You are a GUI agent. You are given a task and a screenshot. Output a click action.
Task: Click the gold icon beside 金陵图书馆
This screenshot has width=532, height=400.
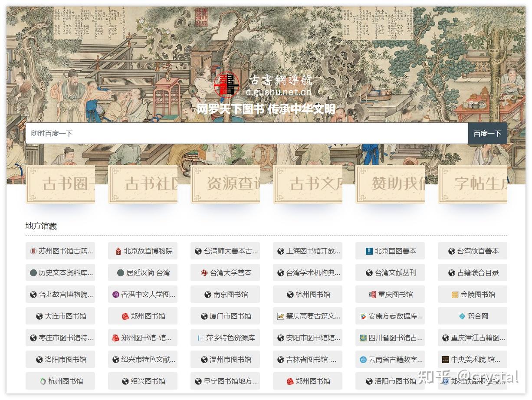click(455, 295)
